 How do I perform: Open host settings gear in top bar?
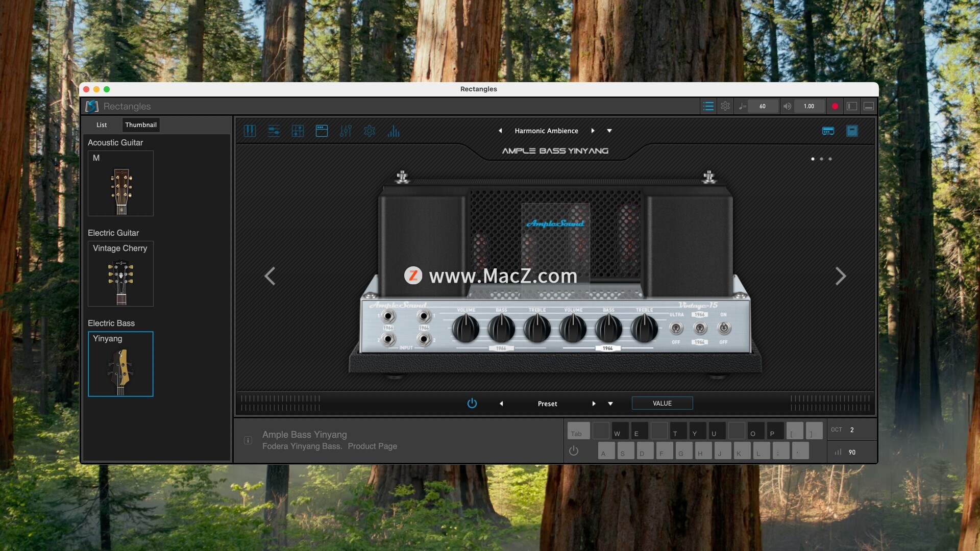[x=725, y=106]
